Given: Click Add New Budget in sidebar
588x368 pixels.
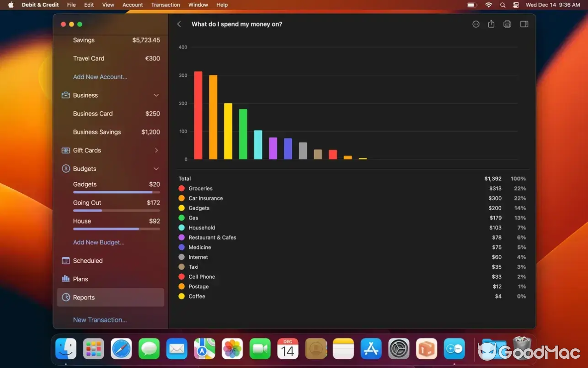Looking at the screenshot, I should [x=98, y=242].
